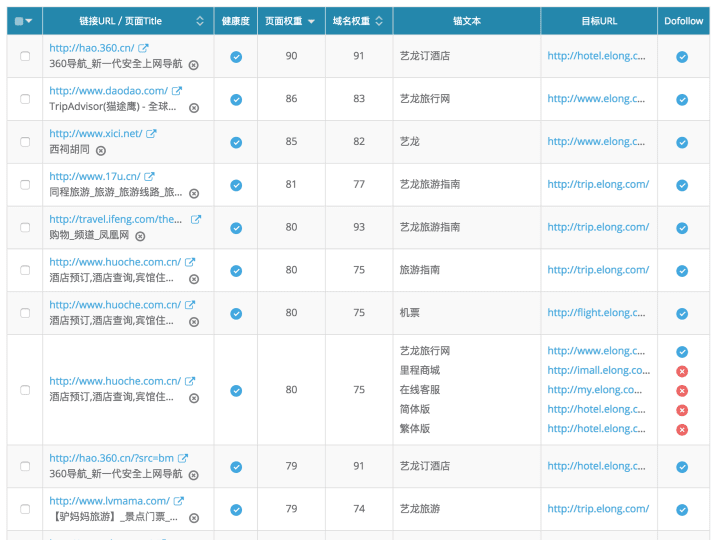Check the row for www.daodao.com

pos(25,99)
